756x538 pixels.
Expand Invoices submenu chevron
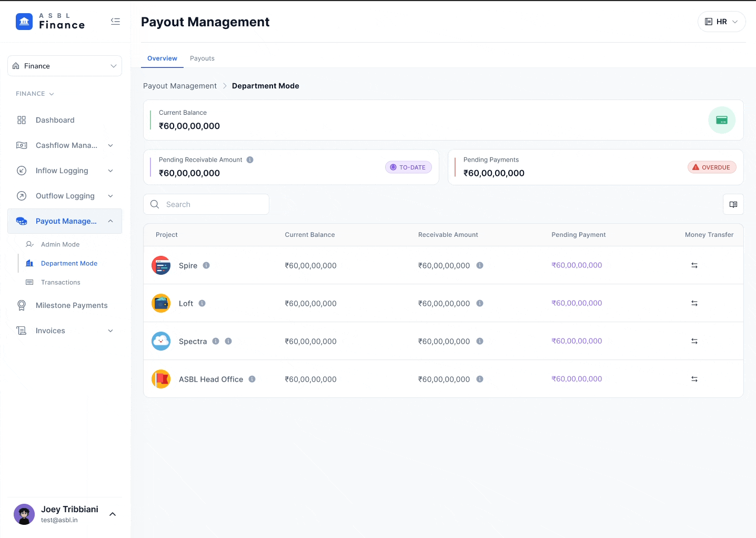pyautogui.click(x=110, y=331)
